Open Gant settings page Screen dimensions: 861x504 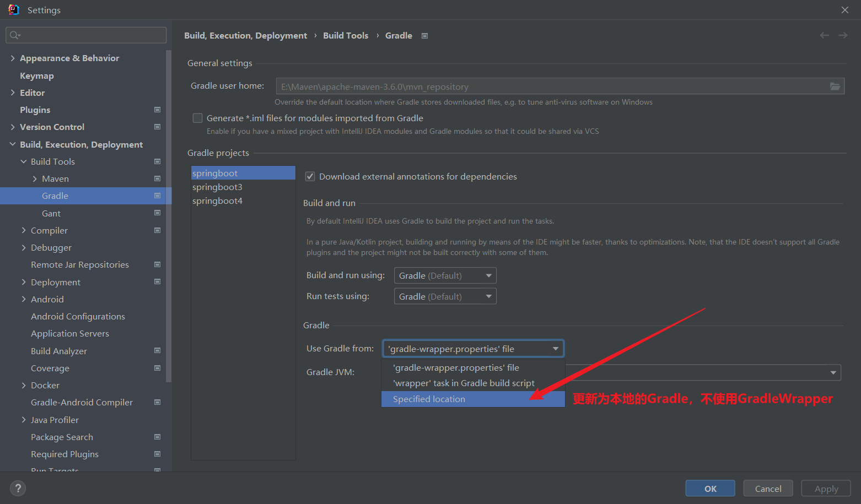[x=51, y=213]
